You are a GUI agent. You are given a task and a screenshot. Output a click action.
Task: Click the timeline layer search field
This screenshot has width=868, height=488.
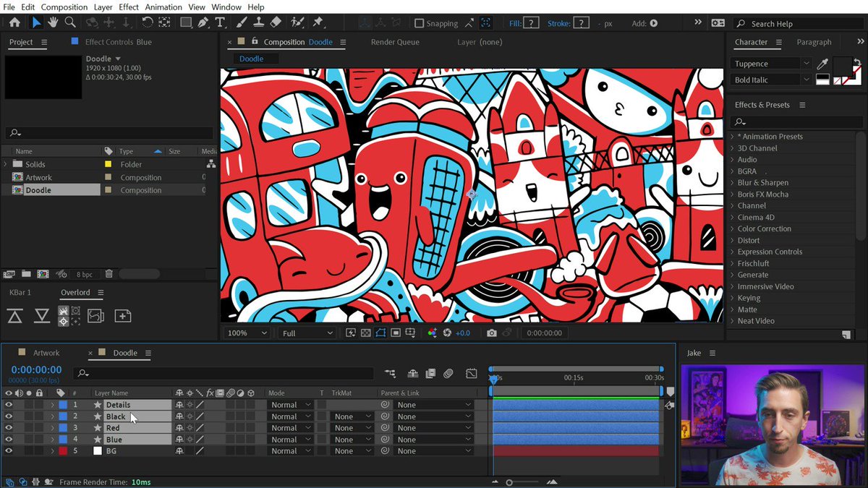coord(224,374)
